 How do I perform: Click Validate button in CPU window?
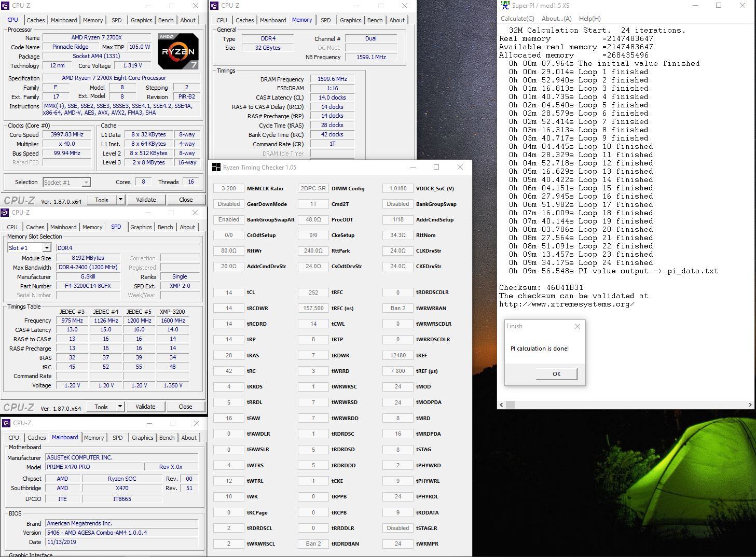pyautogui.click(x=146, y=200)
